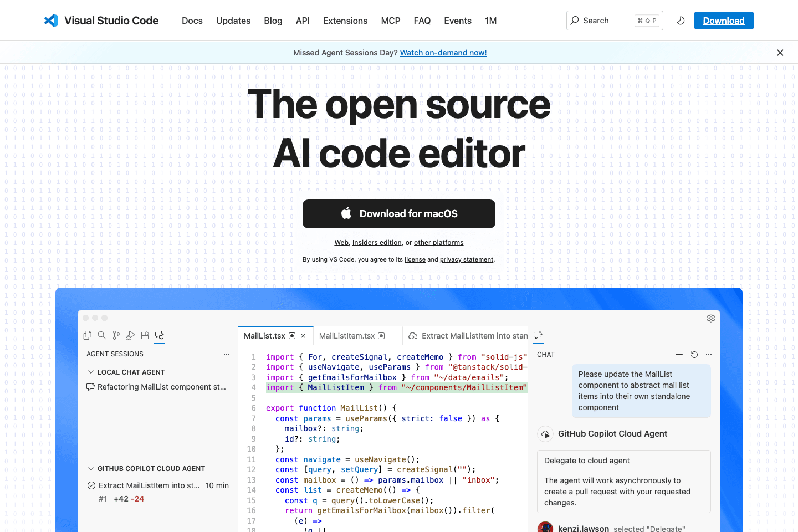
Task: Toggle the theme switcher on the navbar
Action: (x=681, y=21)
